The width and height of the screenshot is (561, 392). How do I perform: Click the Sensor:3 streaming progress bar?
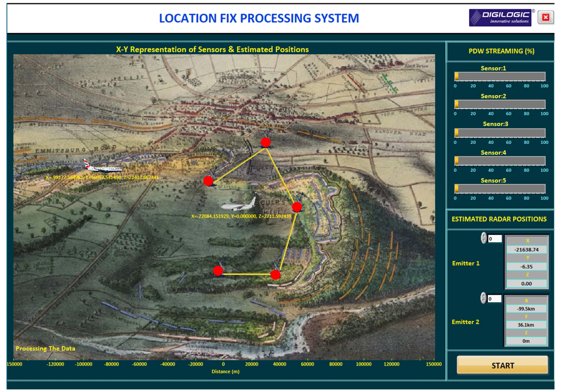point(500,133)
